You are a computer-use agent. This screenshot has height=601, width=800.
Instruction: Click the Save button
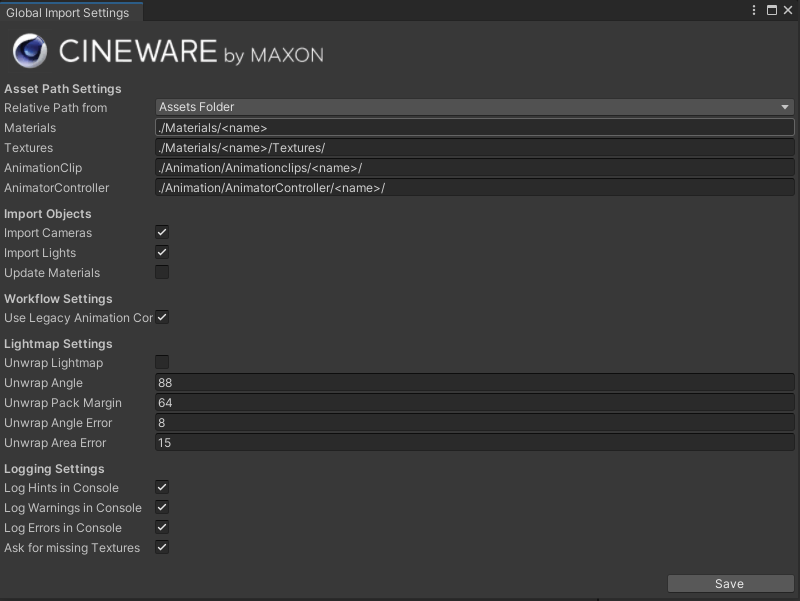point(731,584)
